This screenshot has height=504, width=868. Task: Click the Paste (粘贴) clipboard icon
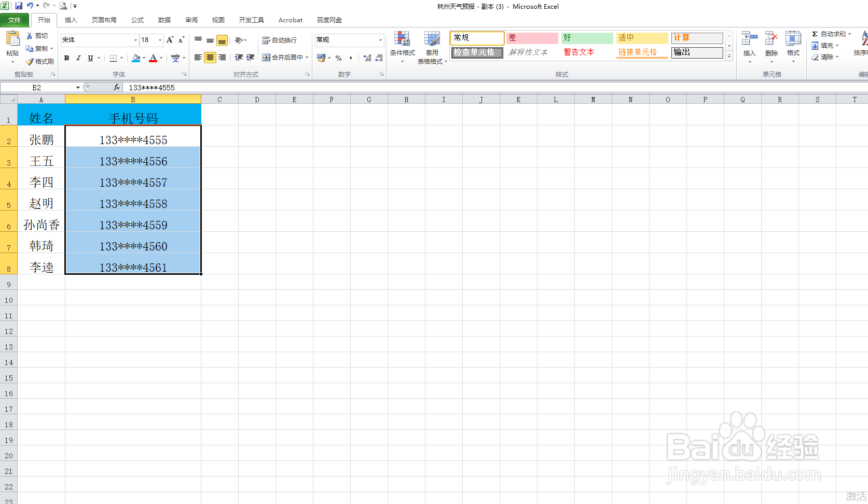point(12,39)
